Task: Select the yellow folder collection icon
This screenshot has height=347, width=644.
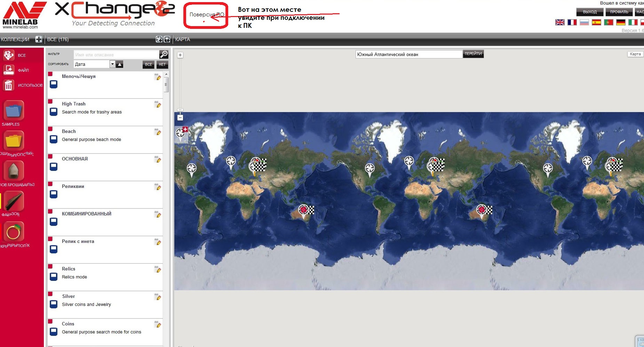Action: pos(14,141)
